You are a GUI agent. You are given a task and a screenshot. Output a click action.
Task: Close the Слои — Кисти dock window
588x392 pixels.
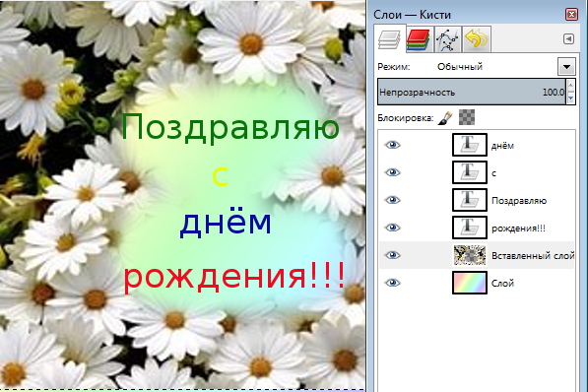[x=571, y=14]
